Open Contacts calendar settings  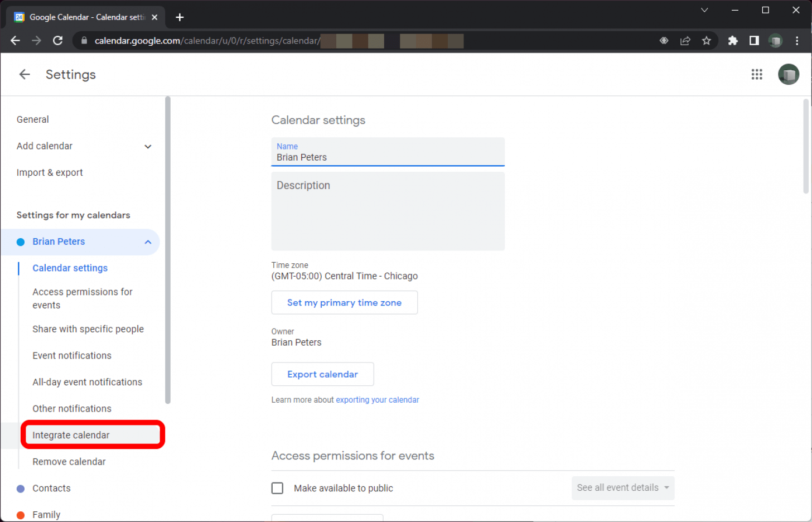point(51,489)
